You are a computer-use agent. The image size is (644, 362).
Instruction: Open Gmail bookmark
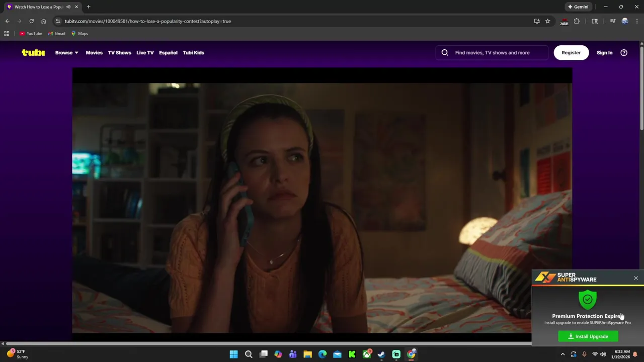[56, 34]
